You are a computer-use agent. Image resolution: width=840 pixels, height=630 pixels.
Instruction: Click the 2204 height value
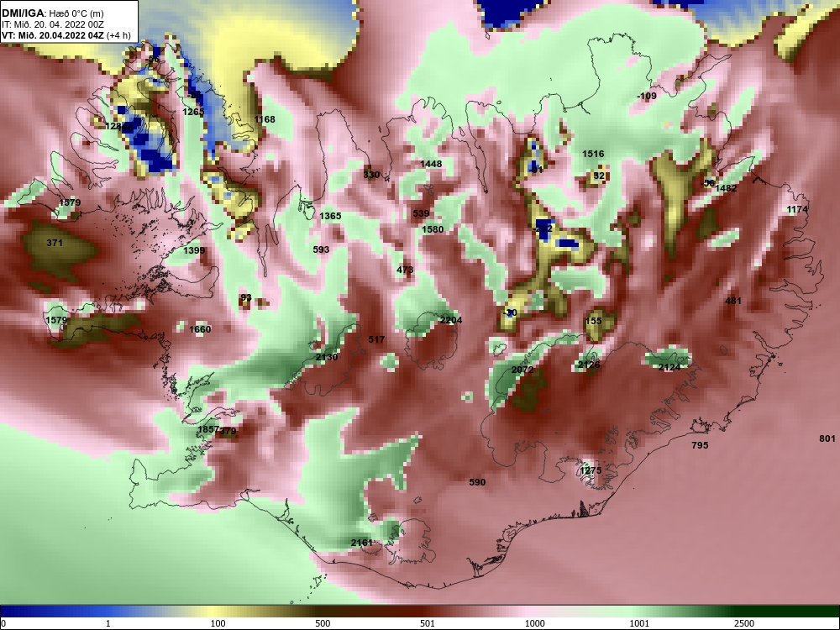(x=450, y=320)
